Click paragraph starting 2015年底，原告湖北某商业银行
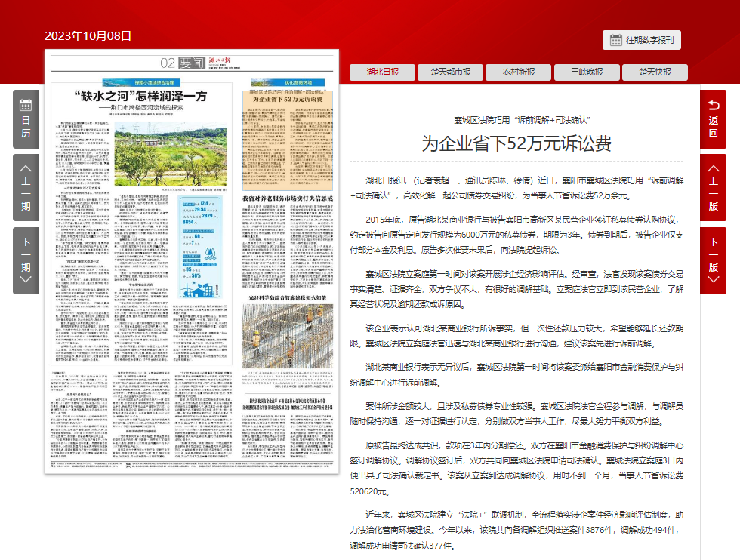 (516, 235)
